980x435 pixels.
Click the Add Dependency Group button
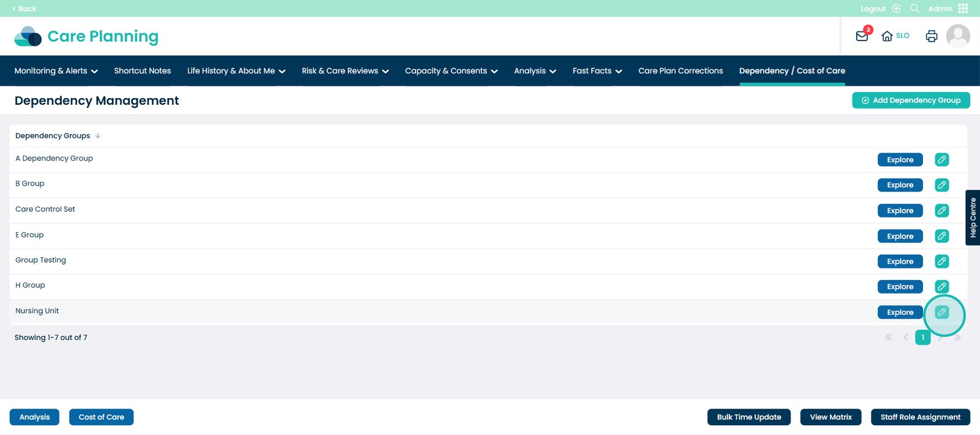[910, 100]
